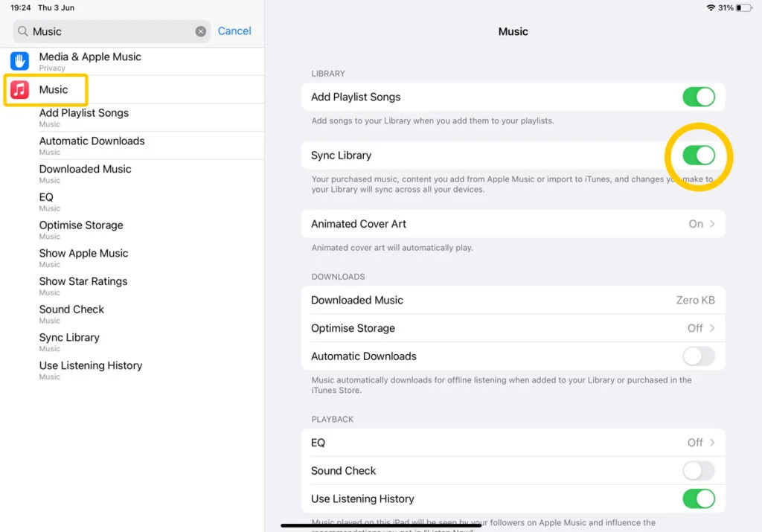Tap the date Thu 3 Jun
Viewport: 762px width, 532px height.
(x=56, y=7)
